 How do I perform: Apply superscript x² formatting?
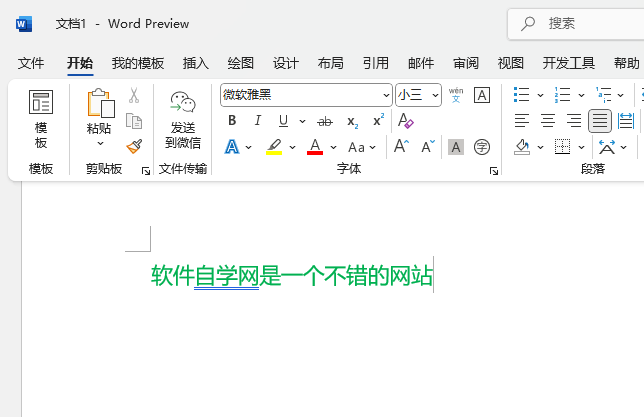click(x=378, y=120)
